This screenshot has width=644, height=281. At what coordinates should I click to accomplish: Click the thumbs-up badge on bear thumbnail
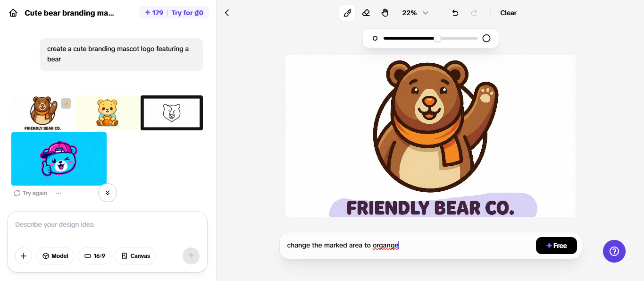pos(66,103)
